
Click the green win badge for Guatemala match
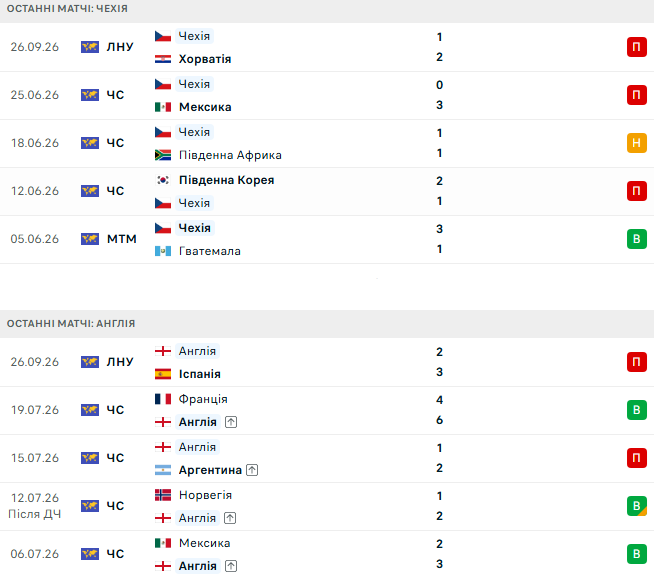coord(636,239)
